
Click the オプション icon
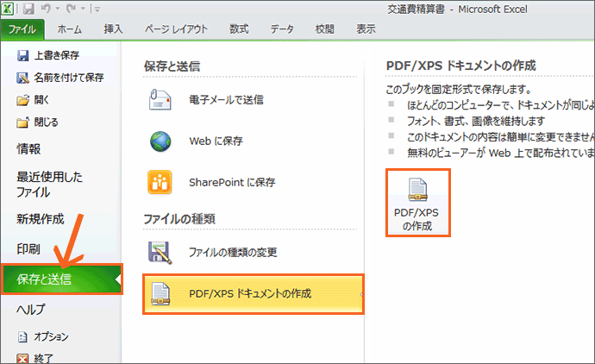point(22,337)
